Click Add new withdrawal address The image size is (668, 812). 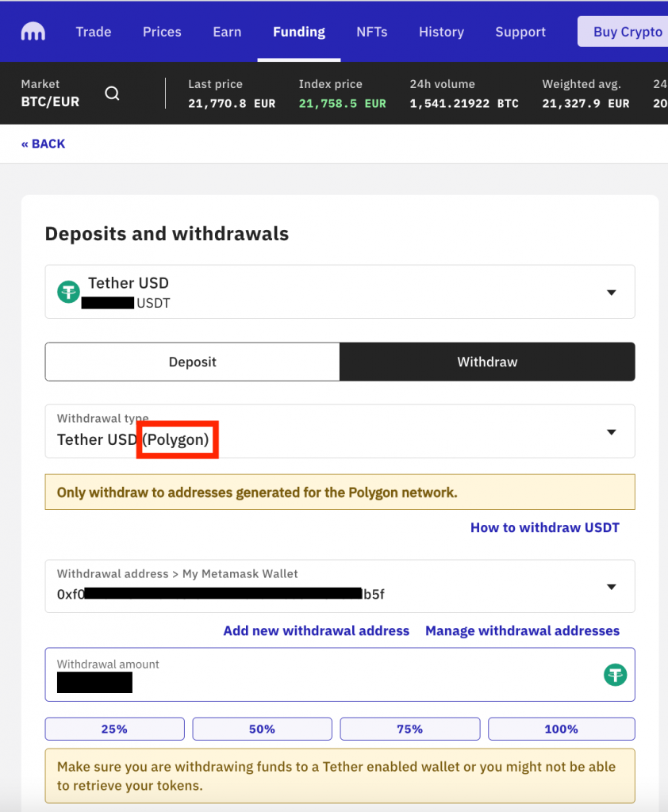point(317,630)
